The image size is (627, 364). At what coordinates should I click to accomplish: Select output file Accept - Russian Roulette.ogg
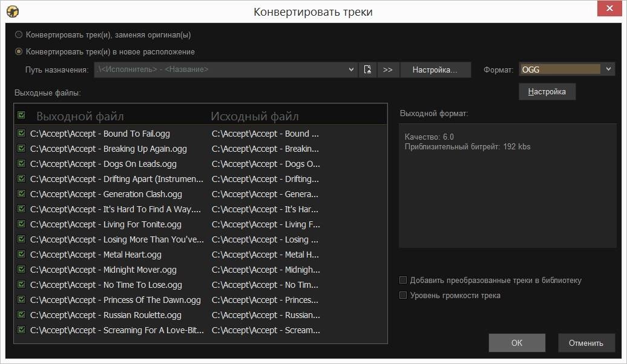coord(105,315)
